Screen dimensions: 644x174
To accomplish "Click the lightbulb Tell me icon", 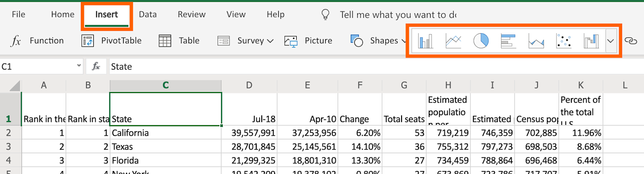I will coord(326,15).
